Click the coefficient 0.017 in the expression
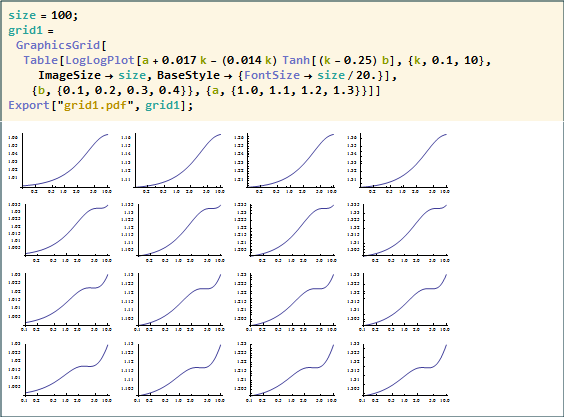The image size is (564, 417). 179,60
